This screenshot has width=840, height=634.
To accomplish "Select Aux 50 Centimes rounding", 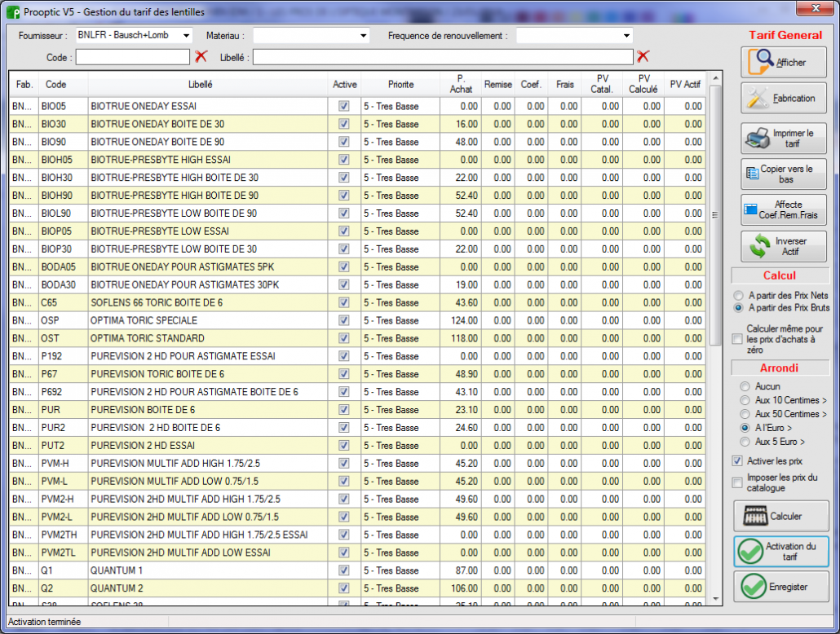I will click(745, 414).
